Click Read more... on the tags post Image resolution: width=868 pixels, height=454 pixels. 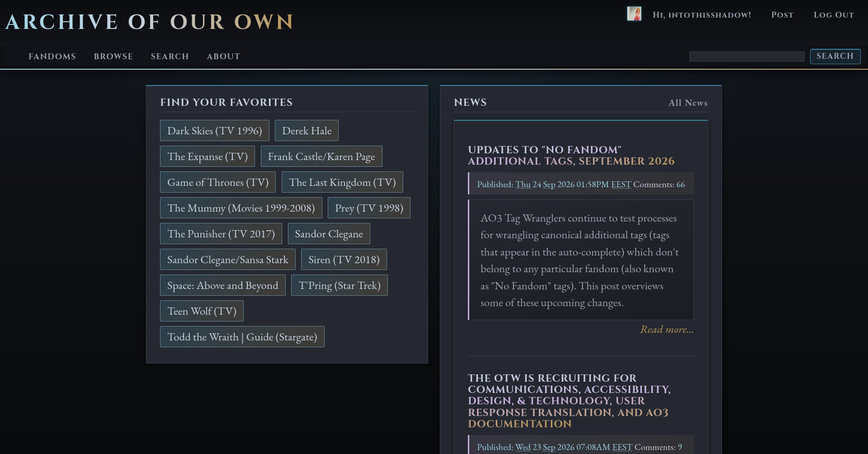click(x=667, y=330)
